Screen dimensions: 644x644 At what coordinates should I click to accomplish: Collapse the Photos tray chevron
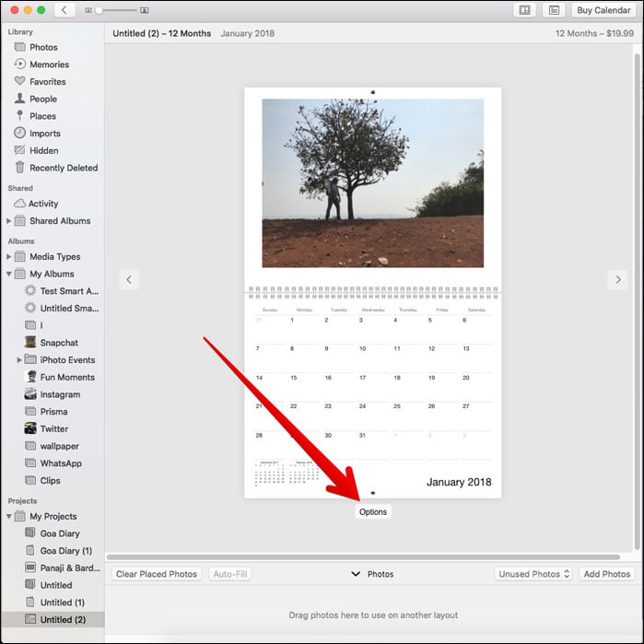coord(356,574)
